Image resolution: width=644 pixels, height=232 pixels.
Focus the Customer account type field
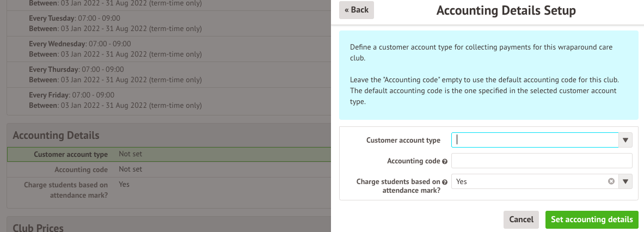pos(535,140)
